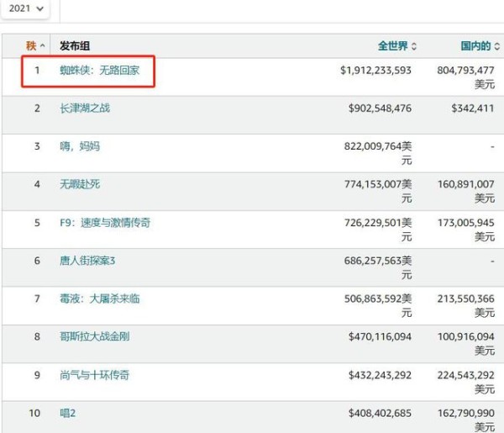The image size is (504, 433).
Task: Select the $470,116,094 worldwide value
Action: pos(380,336)
